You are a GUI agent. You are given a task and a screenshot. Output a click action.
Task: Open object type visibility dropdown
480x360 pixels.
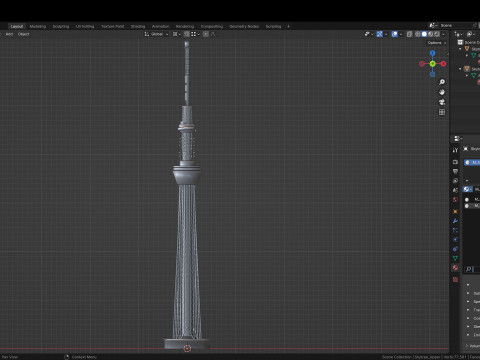pyautogui.click(x=369, y=34)
